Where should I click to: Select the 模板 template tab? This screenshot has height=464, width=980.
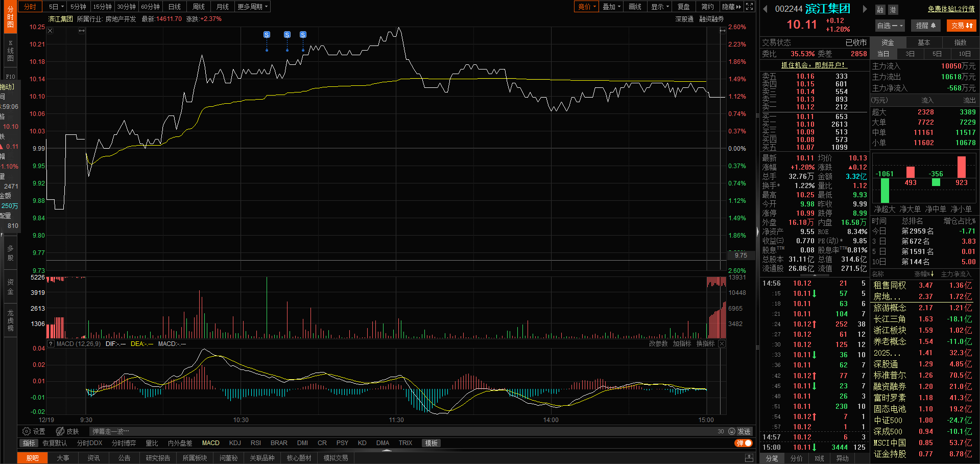pyautogui.click(x=432, y=443)
